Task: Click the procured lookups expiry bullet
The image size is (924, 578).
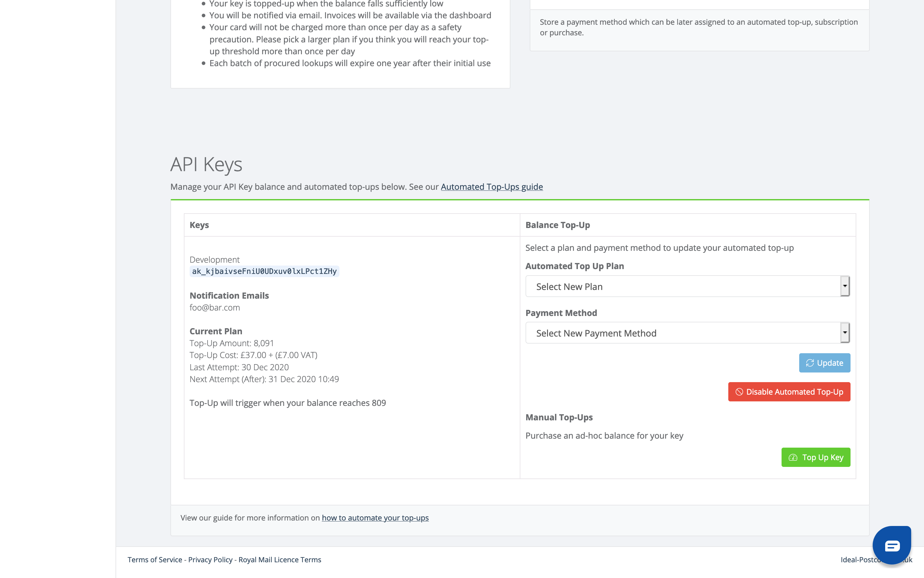Action: pos(350,63)
